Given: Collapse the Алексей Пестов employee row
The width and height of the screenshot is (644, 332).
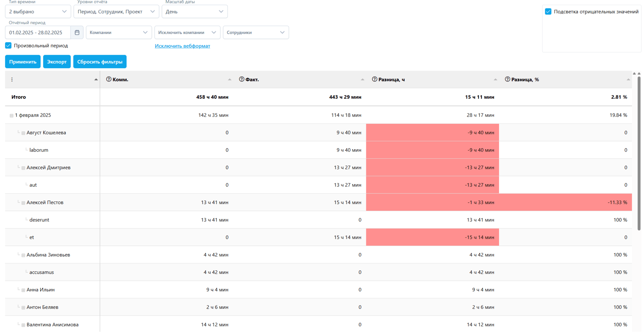Looking at the screenshot, I should tap(23, 203).
